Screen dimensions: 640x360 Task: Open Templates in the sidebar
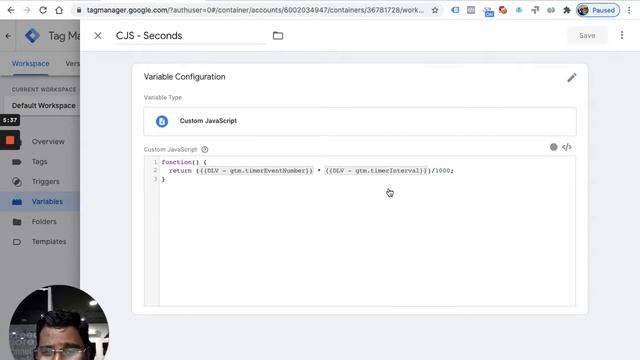coord(49,242)
